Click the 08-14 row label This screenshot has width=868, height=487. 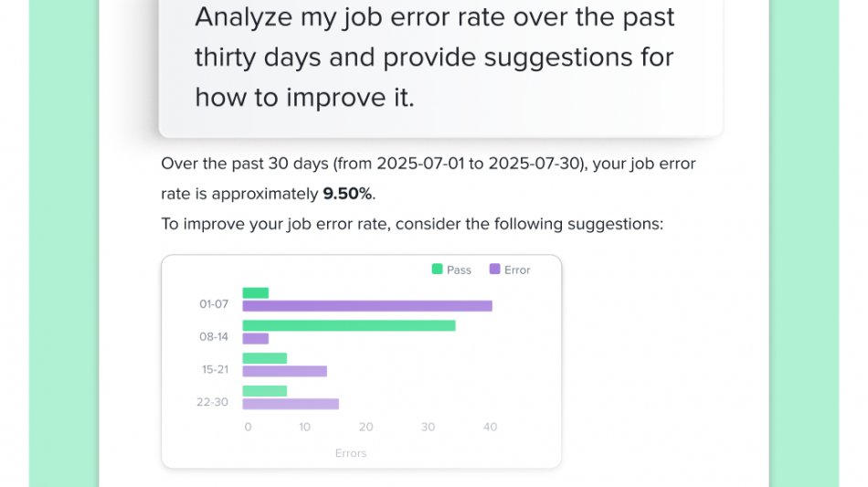click(x=214, y=336)
